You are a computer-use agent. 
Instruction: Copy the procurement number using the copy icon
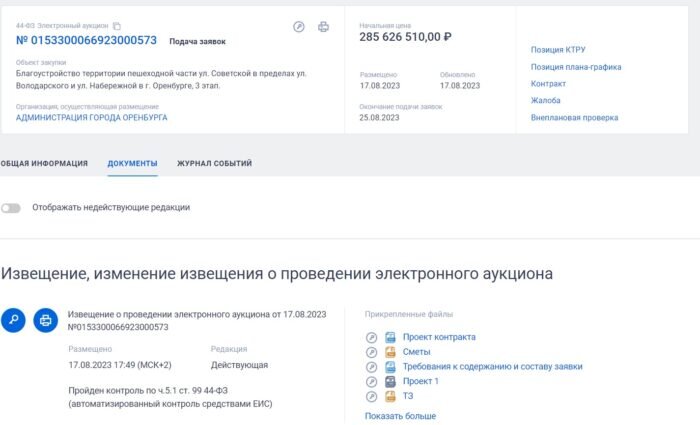click(117, 26)
